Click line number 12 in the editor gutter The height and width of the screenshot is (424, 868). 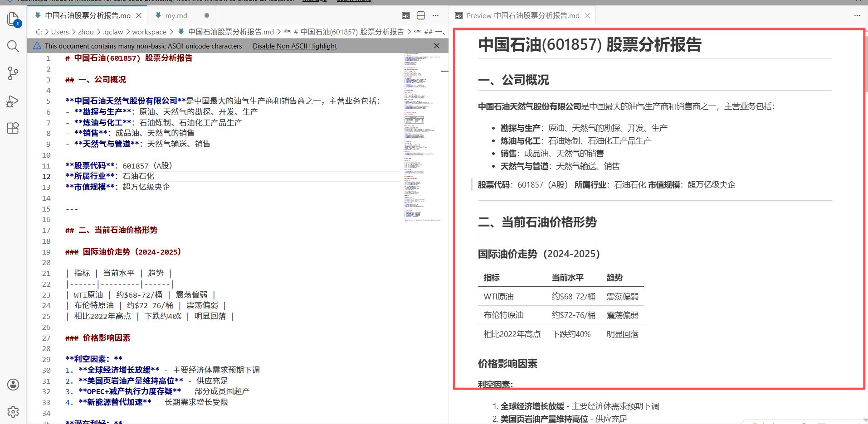pyautogui.click(x=47, y=176)
